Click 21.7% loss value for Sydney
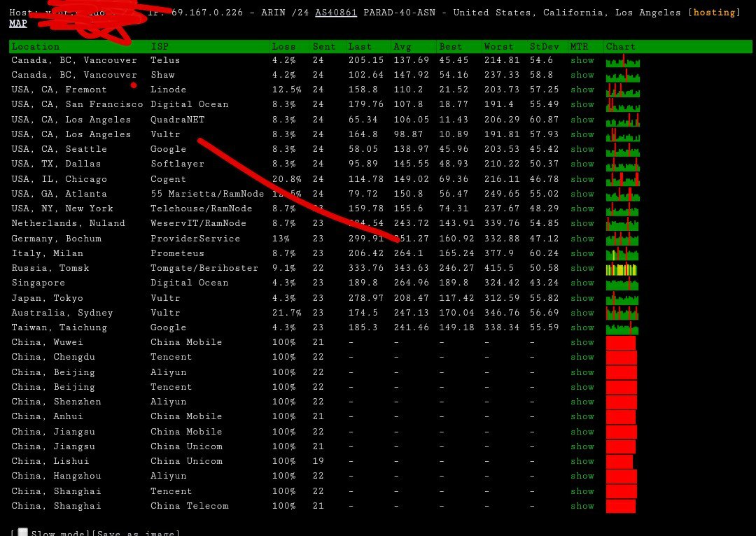This screenshot has width=756, height=536. [287, 313]
